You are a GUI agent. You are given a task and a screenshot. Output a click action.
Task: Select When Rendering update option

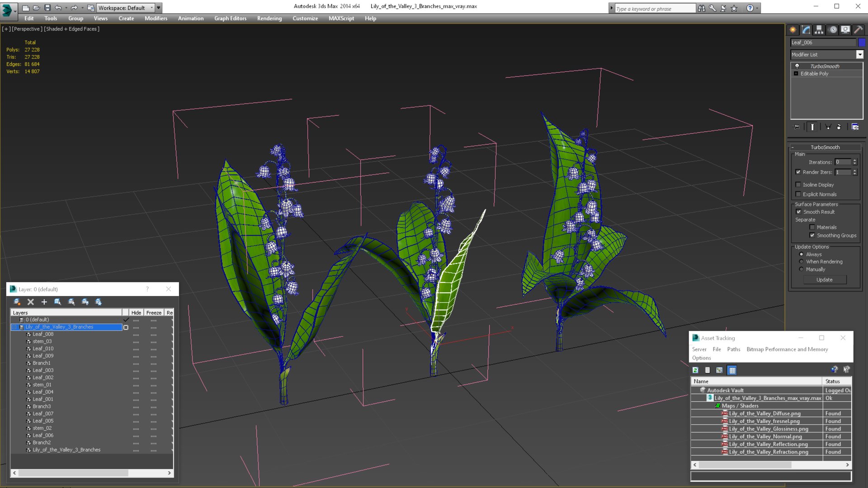[x=802, y=262]
